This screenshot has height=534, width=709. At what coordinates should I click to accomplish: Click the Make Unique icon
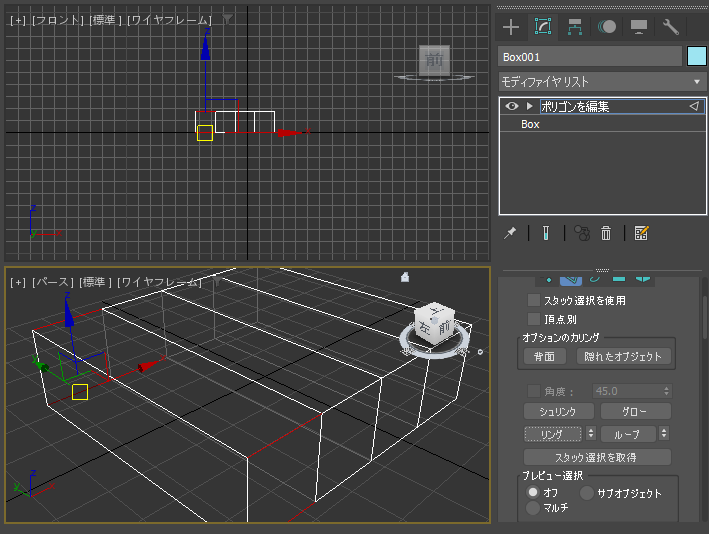(582, 233)
